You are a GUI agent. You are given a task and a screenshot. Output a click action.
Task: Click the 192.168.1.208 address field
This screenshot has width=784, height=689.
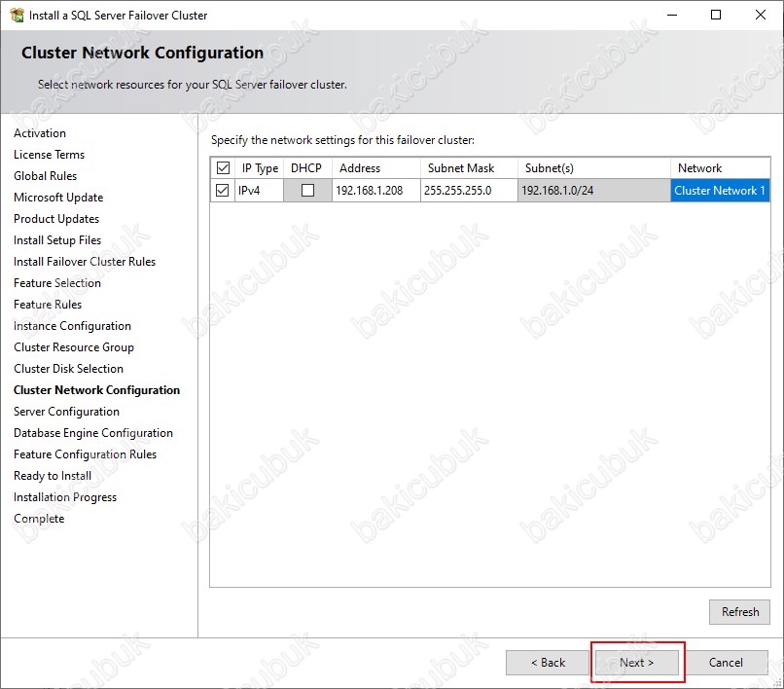point(376,190)
